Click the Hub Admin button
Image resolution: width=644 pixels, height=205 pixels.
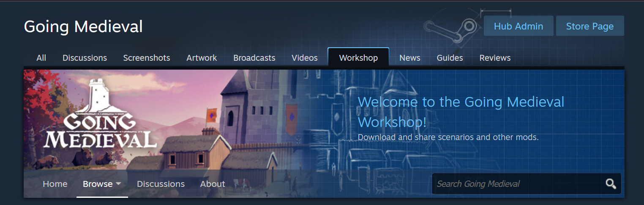coord(518,26)
